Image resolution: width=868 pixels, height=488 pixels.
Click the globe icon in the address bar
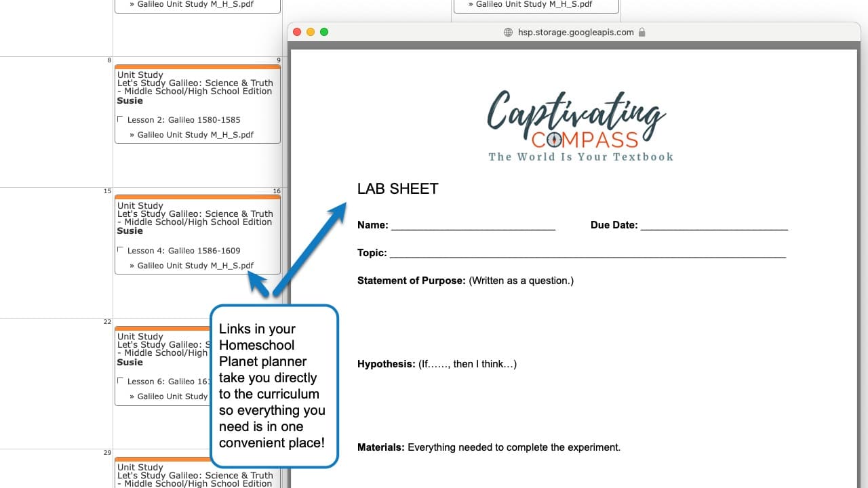(509, 32)
